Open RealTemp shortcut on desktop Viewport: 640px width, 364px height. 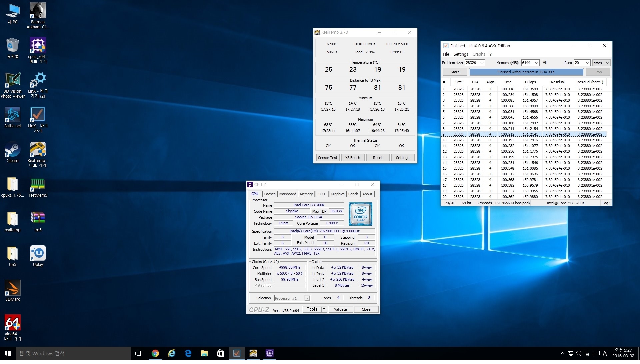tap(38, 154)
